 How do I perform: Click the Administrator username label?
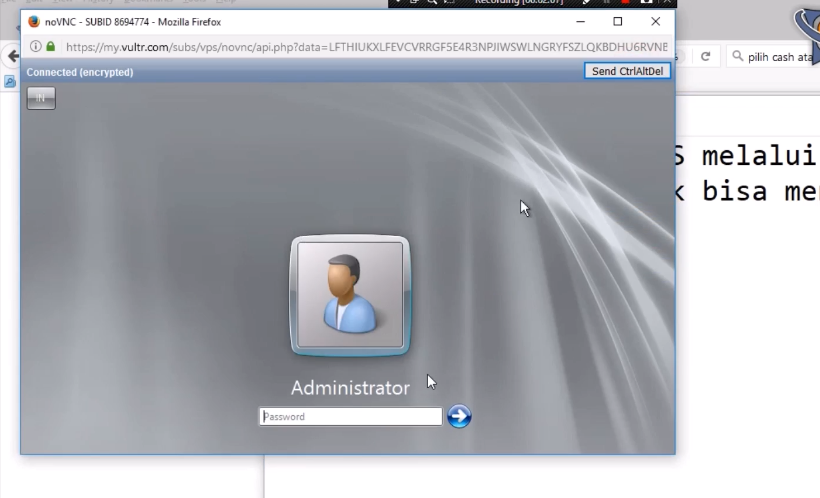click(x=350, y=388)
